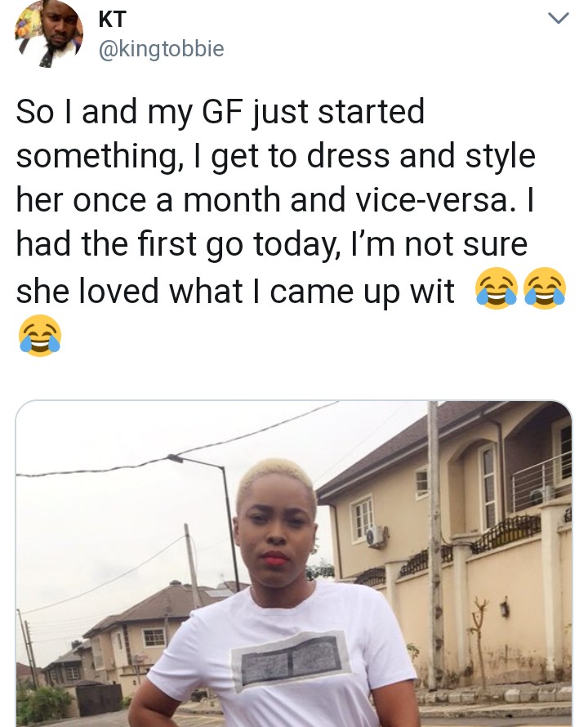588x727 pixels.
Task: Open the attached photo in the tweet
Action: pyautogui.click(x=294, y=564)
